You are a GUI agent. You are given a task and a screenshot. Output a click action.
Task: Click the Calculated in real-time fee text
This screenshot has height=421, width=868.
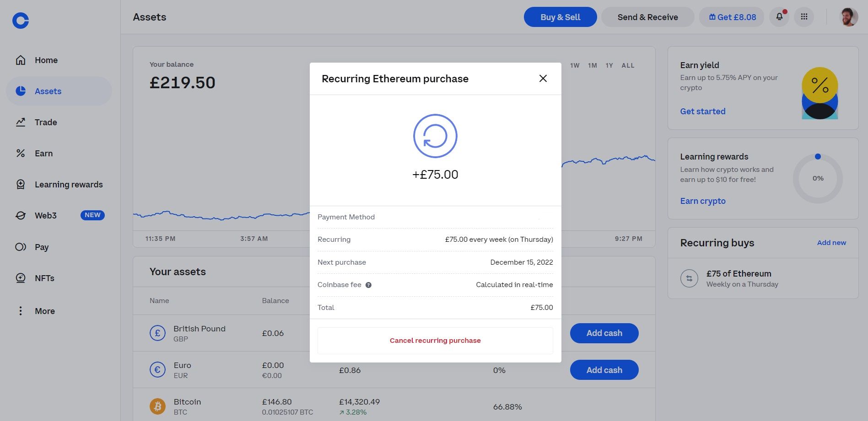pos(514,285)
